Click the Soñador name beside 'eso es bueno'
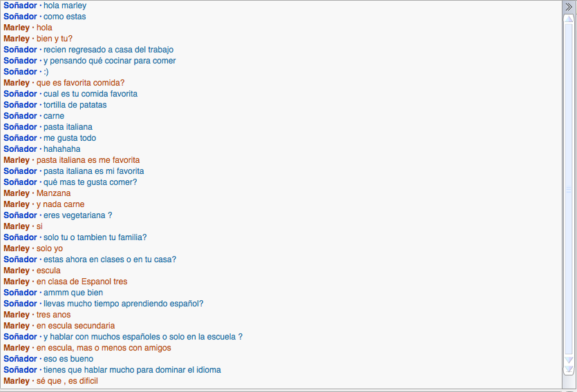This screenshot has height=392, width=577. 20,359
